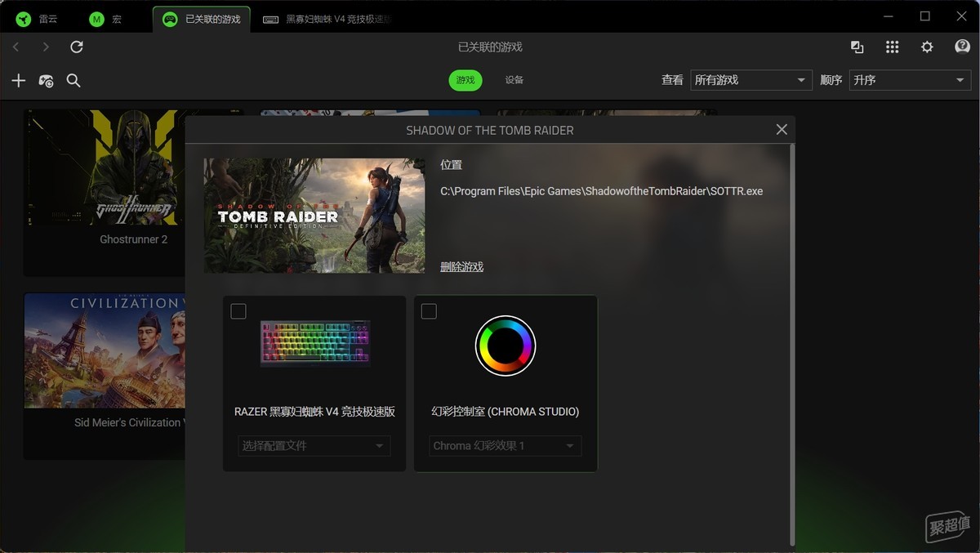Click the forward navigation arrow
Screen dimensions: 980x553
pyautogui.click(x=46, y=47)
